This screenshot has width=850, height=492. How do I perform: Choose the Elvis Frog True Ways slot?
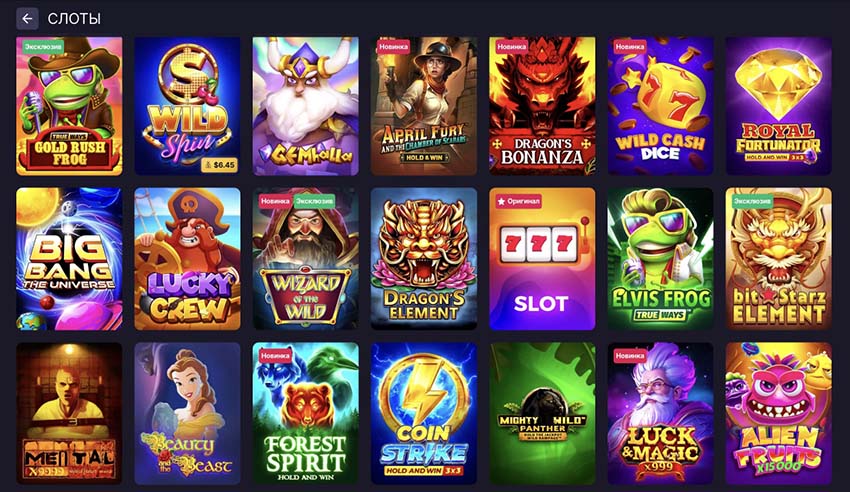(x=660, y=259)
